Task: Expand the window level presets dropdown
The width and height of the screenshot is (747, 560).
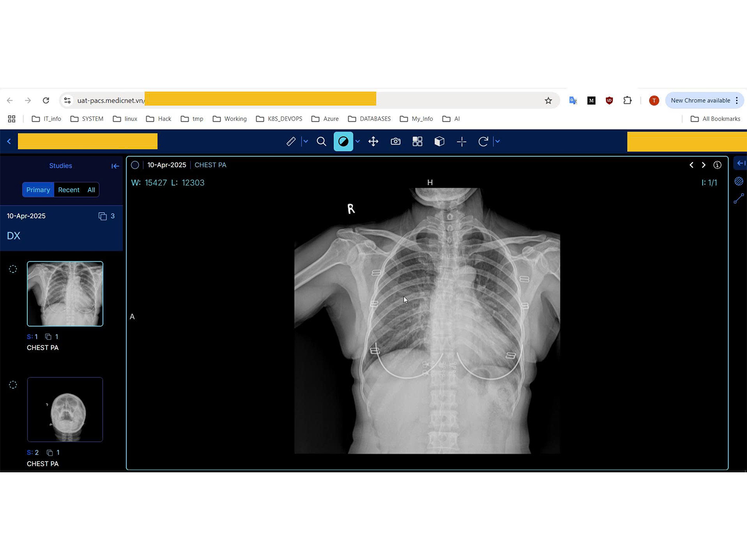Action: click(x=357, y=142)
